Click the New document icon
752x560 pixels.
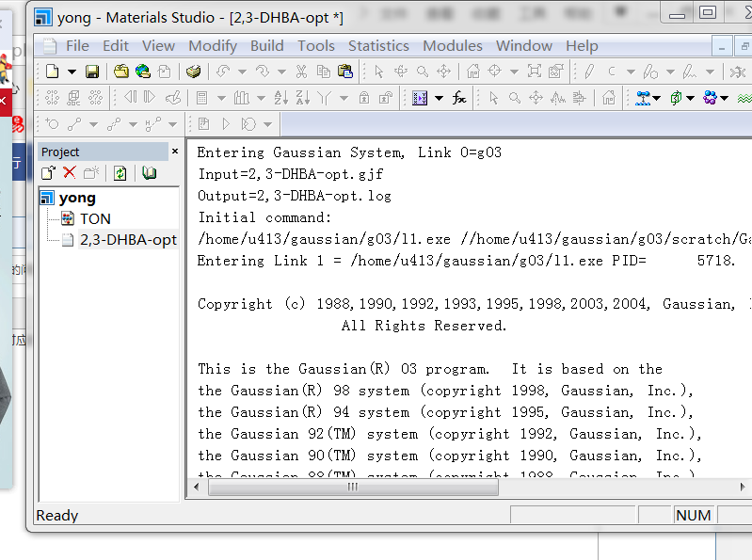(52, 72)
